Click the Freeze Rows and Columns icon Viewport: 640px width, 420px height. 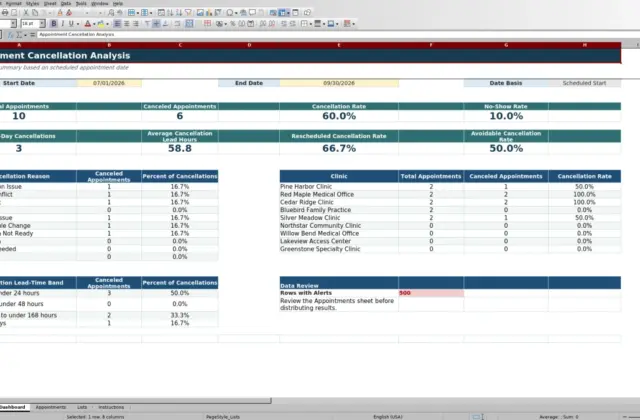[282, 13]
